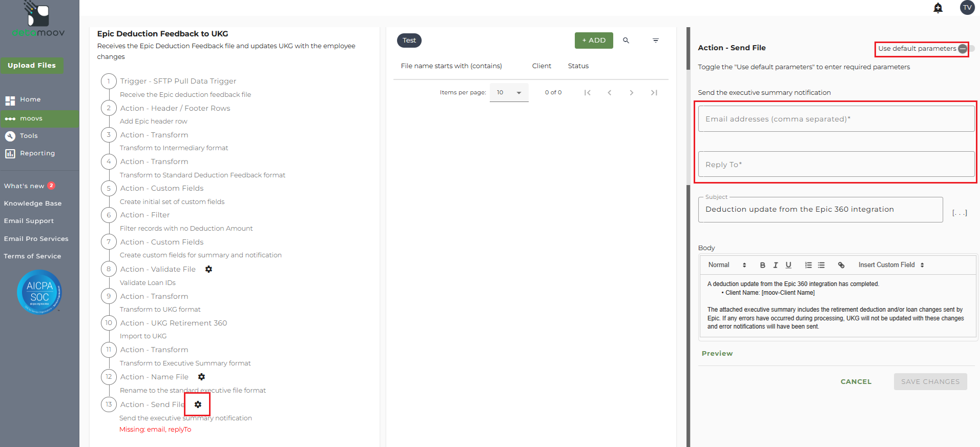Open the filter list icon
Screen dimensions: 980x447
pos(656,40)
